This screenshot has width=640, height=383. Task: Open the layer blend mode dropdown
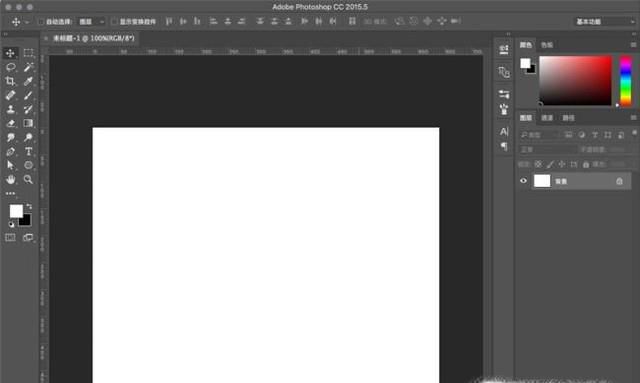tap(548, 150)
